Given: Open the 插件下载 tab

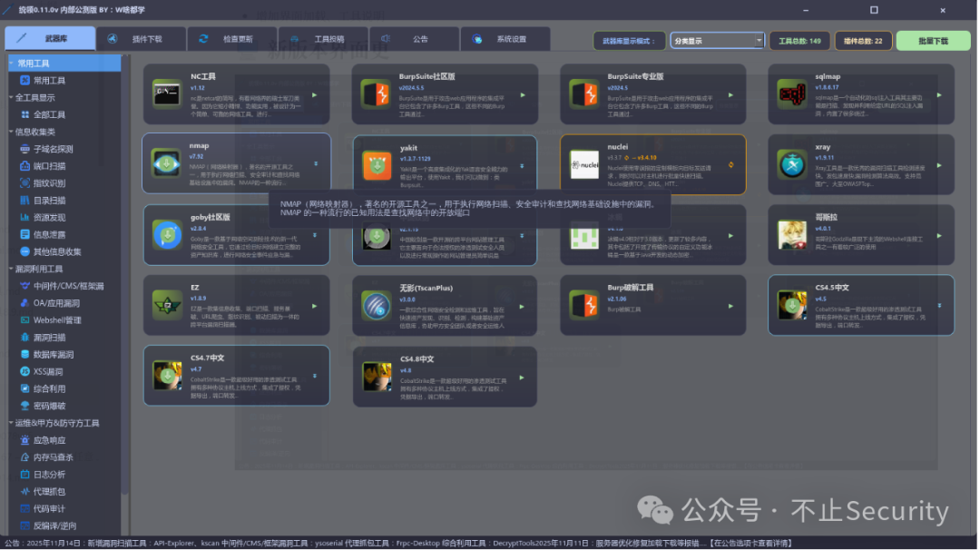Looking at the screenshot, I should [x=142, y=39].
